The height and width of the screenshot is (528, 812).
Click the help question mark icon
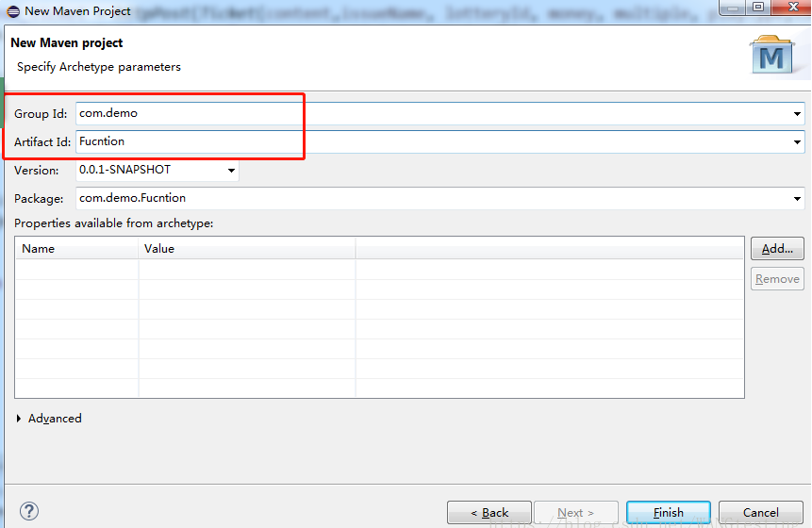click(x=29, y=511)
